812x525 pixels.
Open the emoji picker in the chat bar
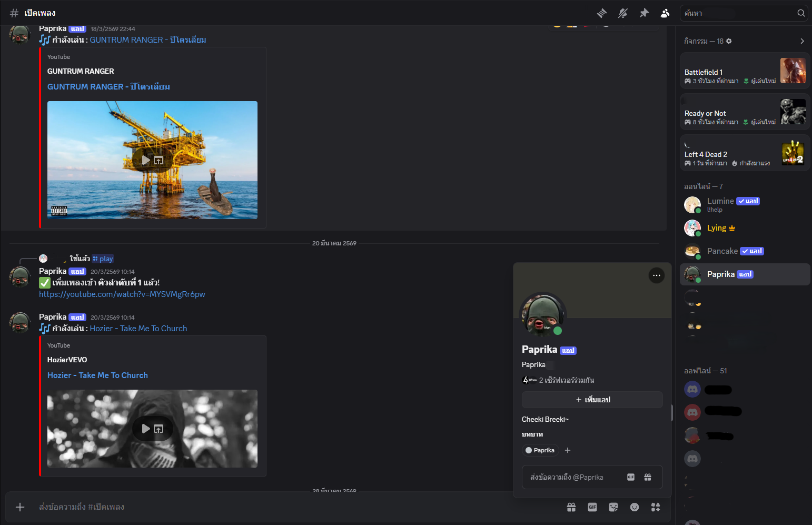(x=635, y=507)
